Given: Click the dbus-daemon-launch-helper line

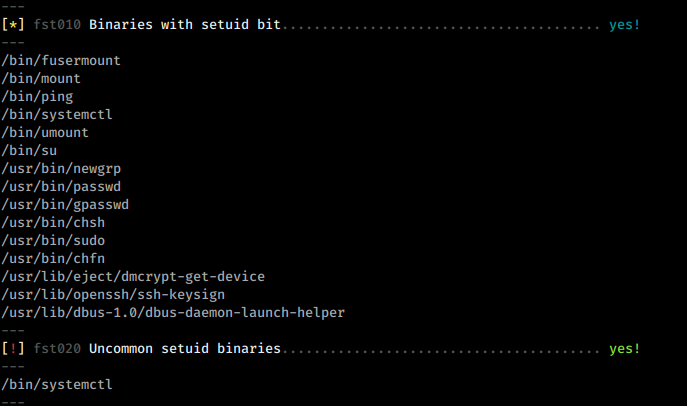Looking at the screenshot, I should pos(173,313).
